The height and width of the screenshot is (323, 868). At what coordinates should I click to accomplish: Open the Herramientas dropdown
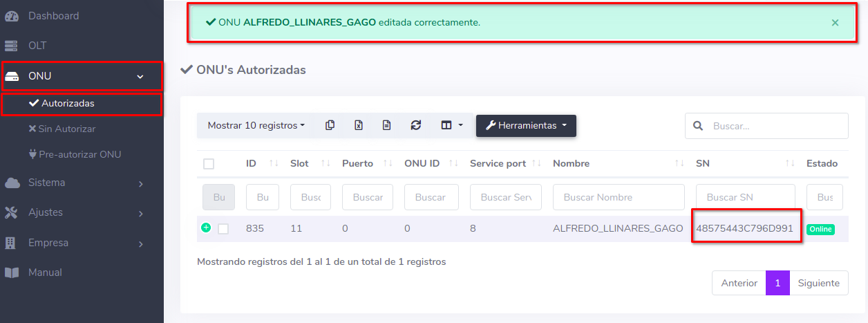point(526,125)
